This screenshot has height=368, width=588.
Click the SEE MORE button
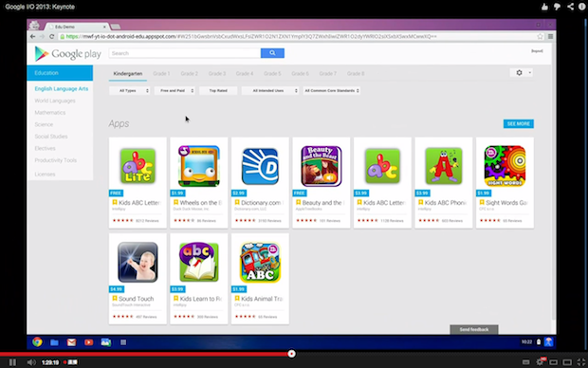(x=518, y=124)
